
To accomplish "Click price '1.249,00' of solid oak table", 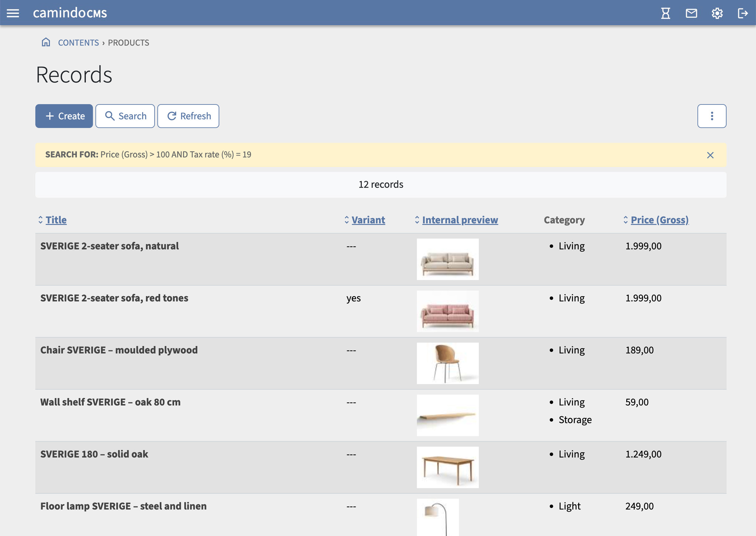I will click(643, 454).
